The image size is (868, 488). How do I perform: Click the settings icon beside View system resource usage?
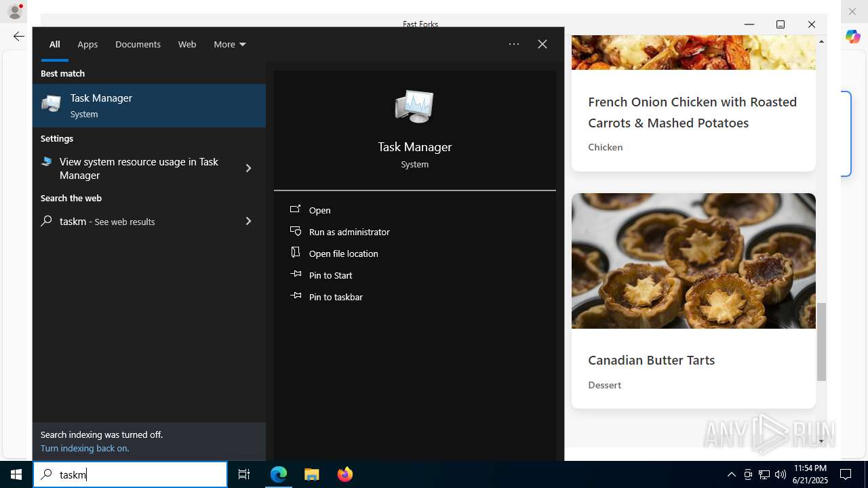[x=47, y=162]
